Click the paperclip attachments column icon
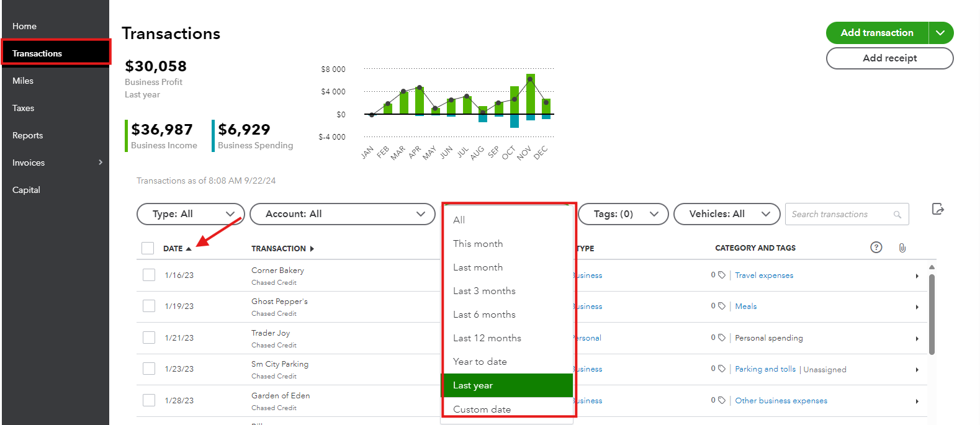The width and height of the screenshot is (980, 425). click(x=902, y=248)
